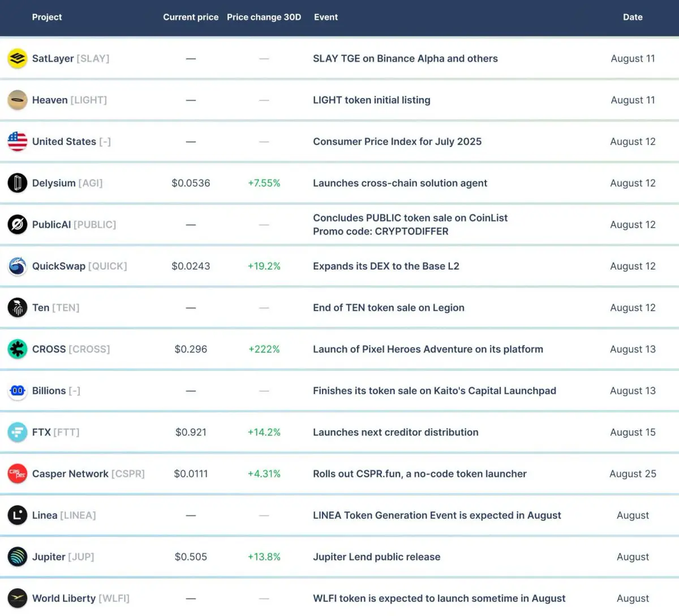This screenshot has width=679, height=616.
Task: Click the FTX logo icon
Action: coord(18,432)
